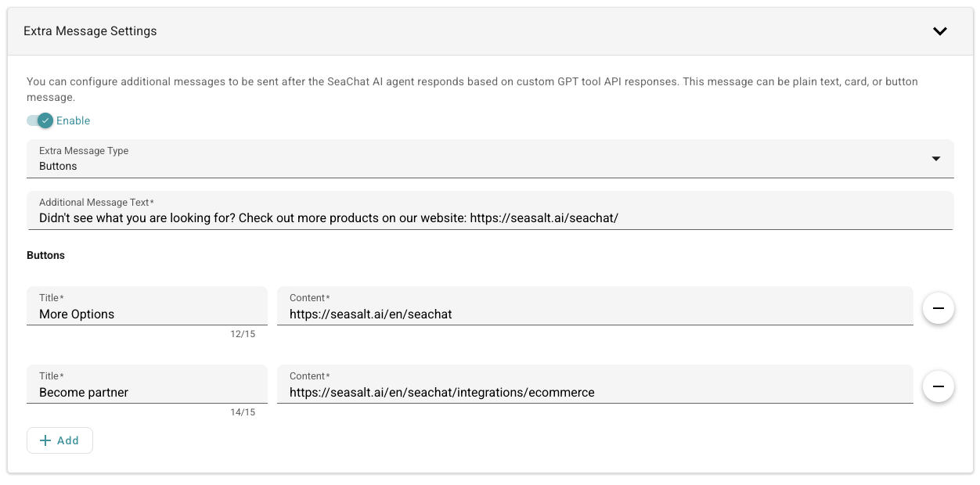
Task: Click the Enable label beside the switch
Action: [74, 120]
